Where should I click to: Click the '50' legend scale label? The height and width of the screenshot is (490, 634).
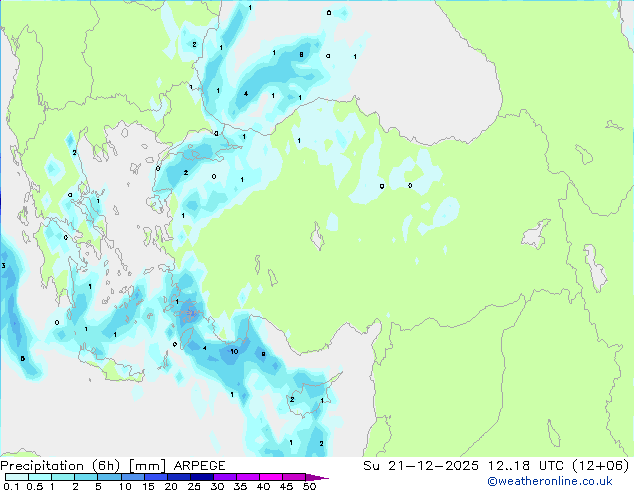coord(309,486)
